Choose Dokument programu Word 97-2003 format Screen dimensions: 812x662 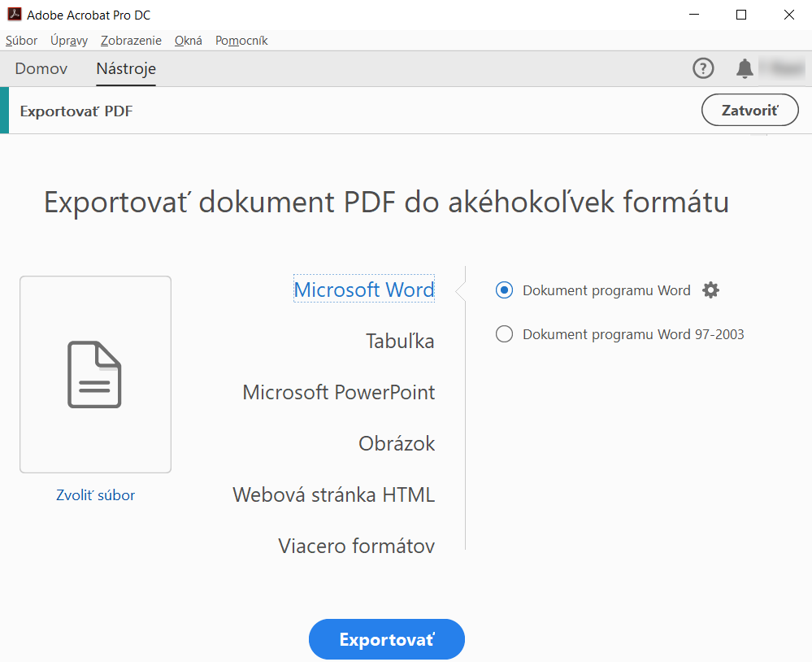click(504, 333)
